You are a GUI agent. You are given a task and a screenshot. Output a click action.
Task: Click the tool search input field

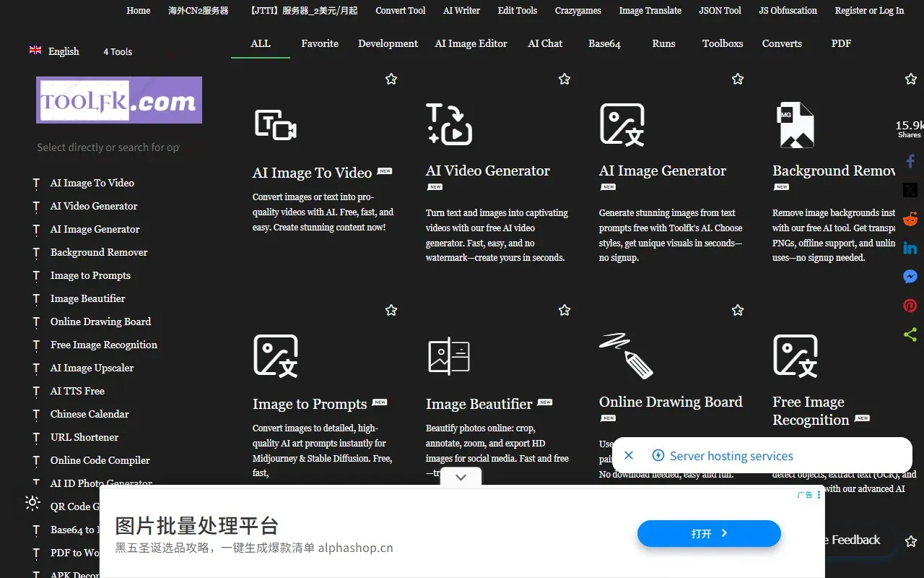point(108,147)
